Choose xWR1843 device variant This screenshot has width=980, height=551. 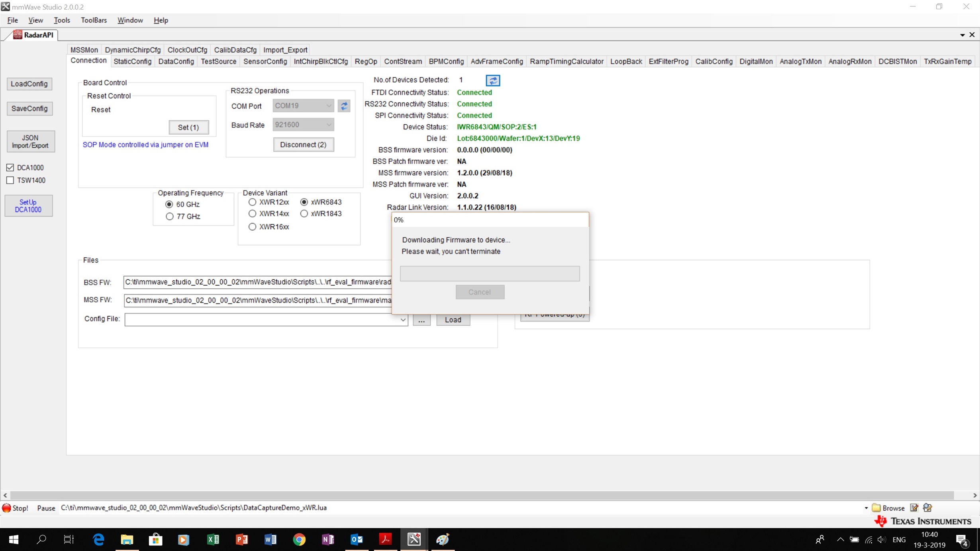(x=304, y=214)
